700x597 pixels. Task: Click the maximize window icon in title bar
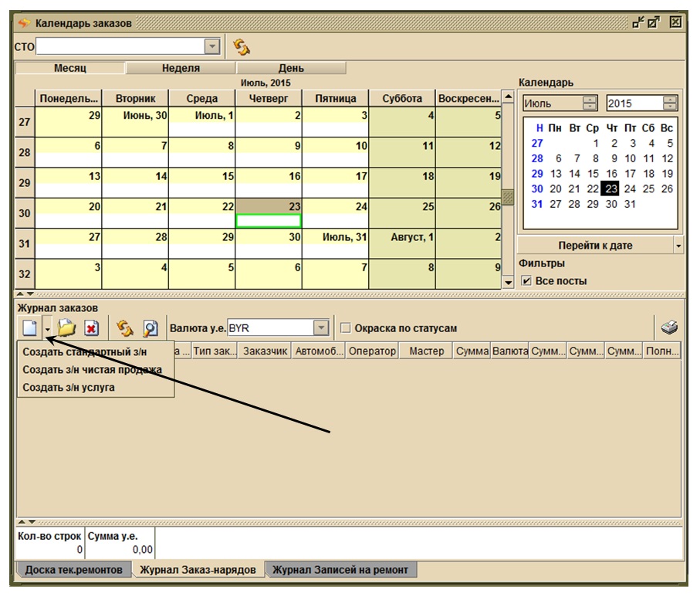pos(654,22)
